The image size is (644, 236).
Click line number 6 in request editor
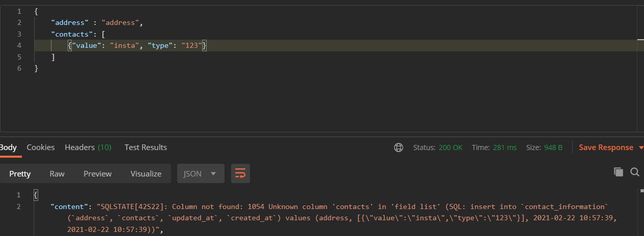(x=19, y=68)
